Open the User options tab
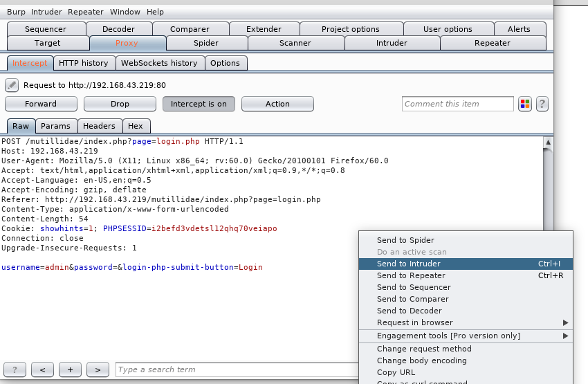 click(448, 29)
